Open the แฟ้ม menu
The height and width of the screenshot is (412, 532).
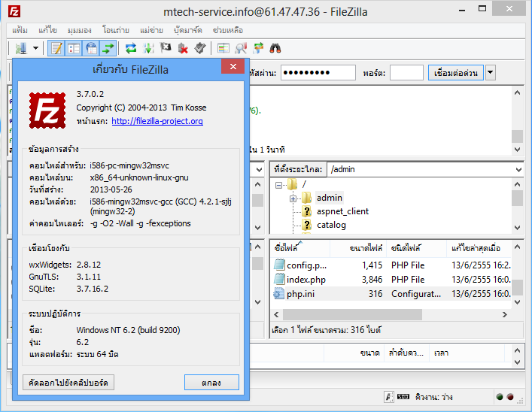20,31
